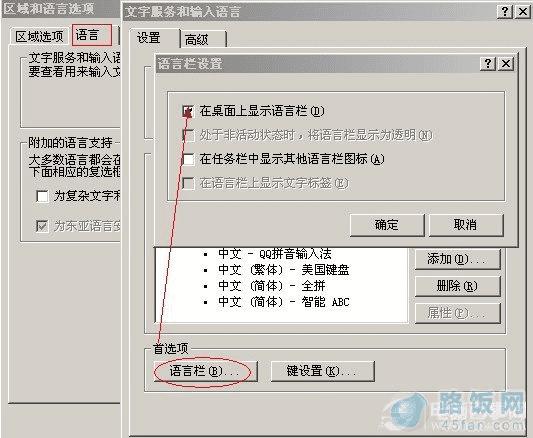Select 中文 - QQ拼音输入法 in the list
533x438 pixels.
[x=275, y=253]
